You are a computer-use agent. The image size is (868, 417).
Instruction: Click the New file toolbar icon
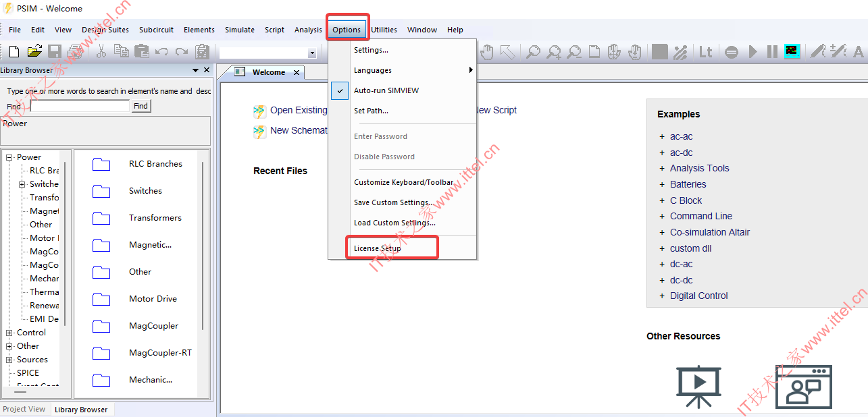point(14,51)
